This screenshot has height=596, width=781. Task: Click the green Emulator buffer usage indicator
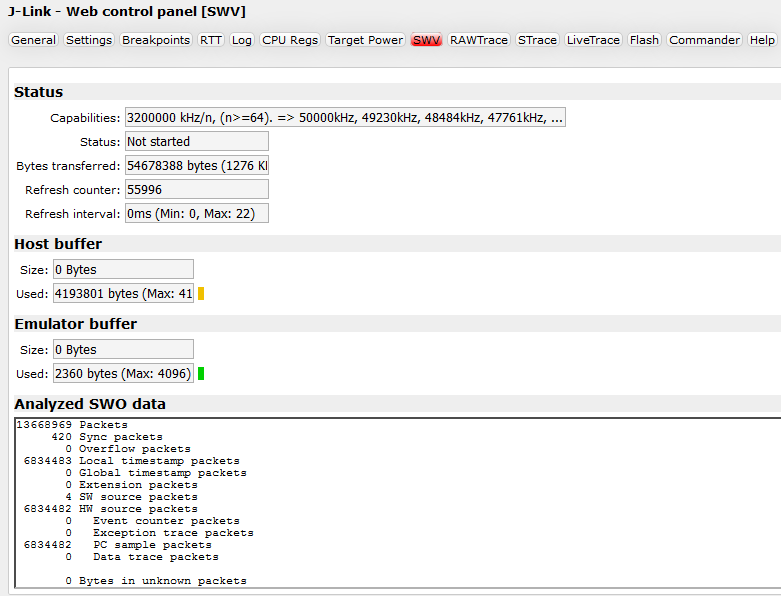click(201, 373)
